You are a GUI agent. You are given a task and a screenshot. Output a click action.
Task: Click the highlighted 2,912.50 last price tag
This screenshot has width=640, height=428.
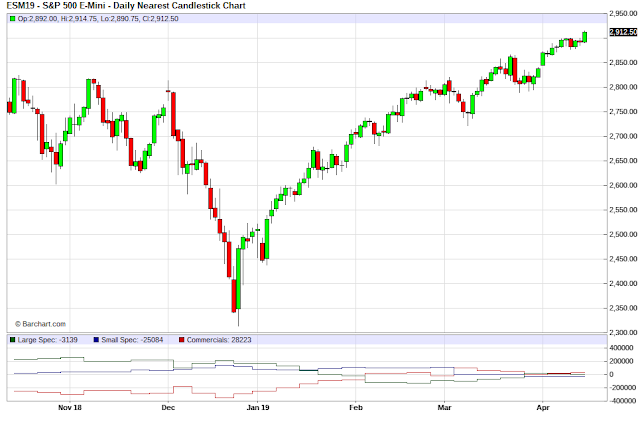pyautogui.click(x=623, y=32)
